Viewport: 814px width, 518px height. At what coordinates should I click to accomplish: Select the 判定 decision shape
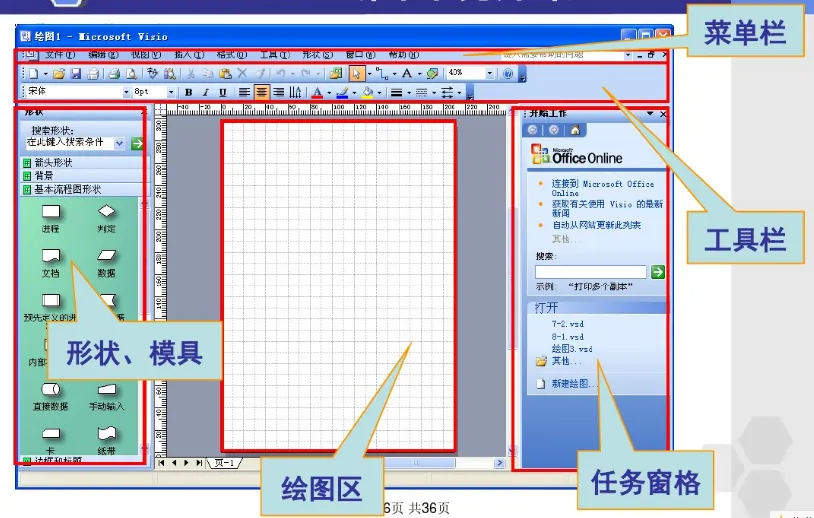(x=106, y=219)
